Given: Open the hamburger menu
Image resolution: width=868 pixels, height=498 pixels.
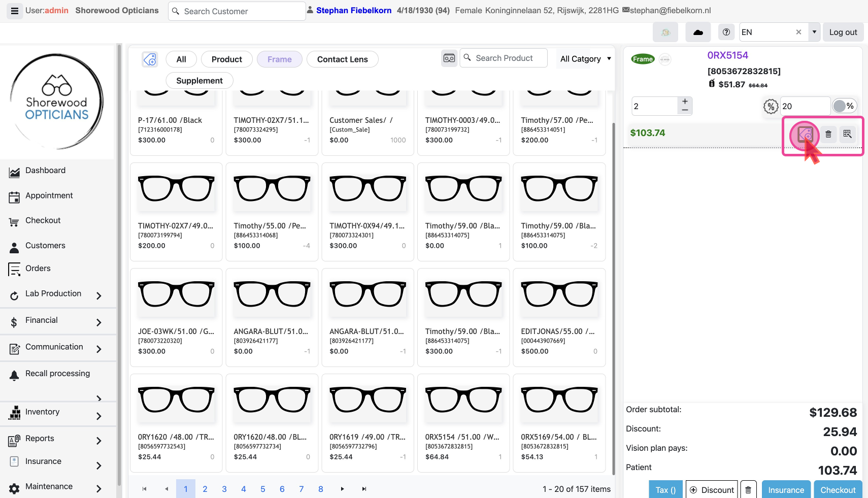Looking at the screenshot, I should (15, 11).
